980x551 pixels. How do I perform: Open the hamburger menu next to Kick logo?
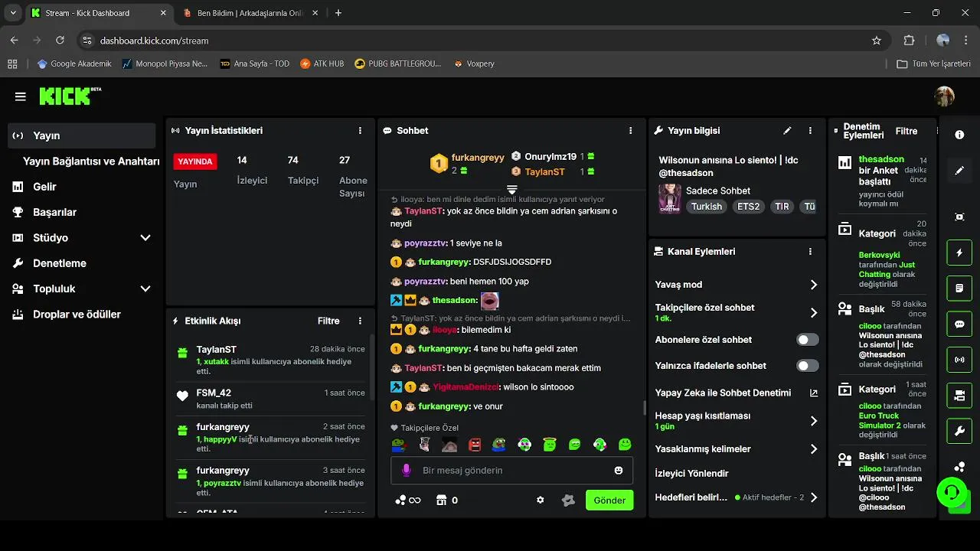pyautogui.click(x=21, y=96)
